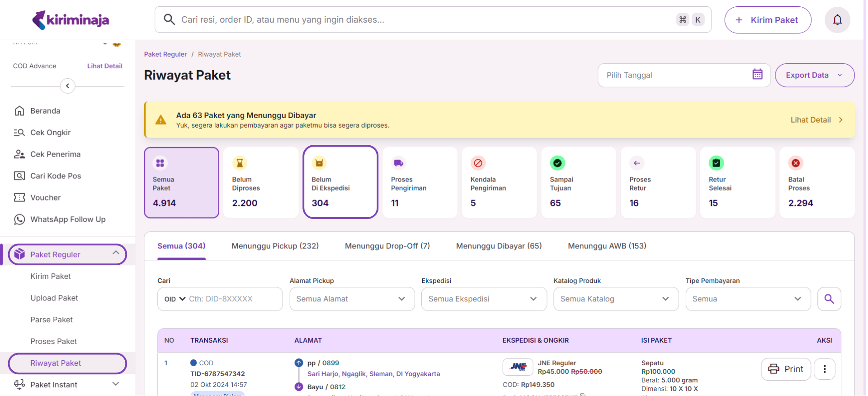The width and height of the screenshot is (868, 396).
Task: Select the Sampai Tujuan status card
Action: coord(579,182)
